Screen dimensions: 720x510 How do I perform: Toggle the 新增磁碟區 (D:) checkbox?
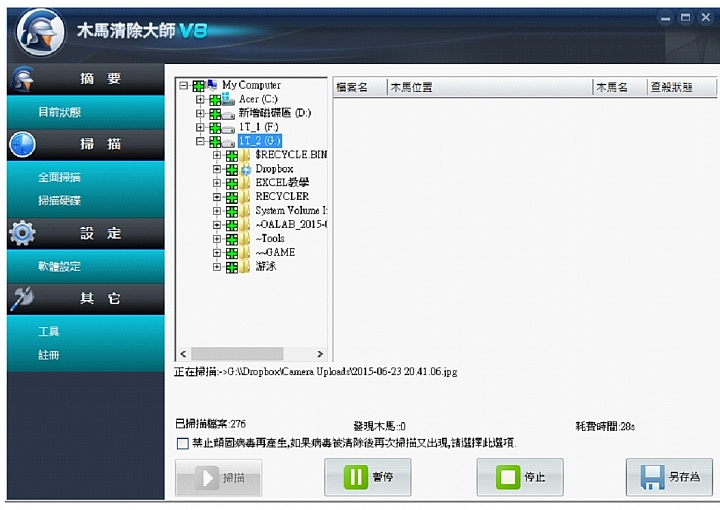pos(215,114)
